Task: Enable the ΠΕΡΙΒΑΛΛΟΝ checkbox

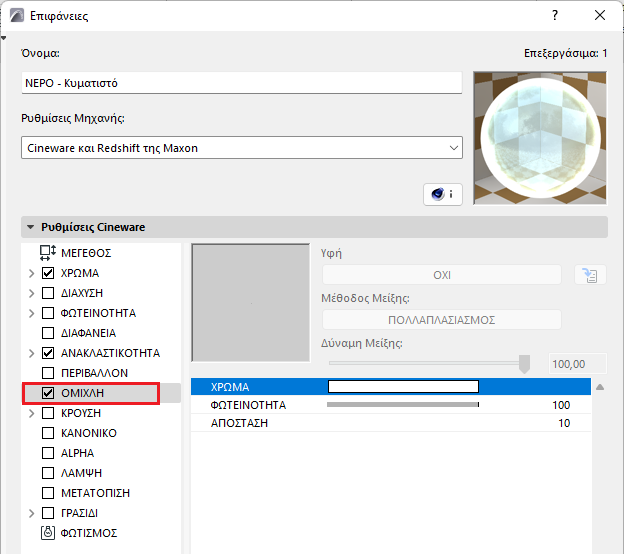Action: pyautogui.click(x=48, y=373)
